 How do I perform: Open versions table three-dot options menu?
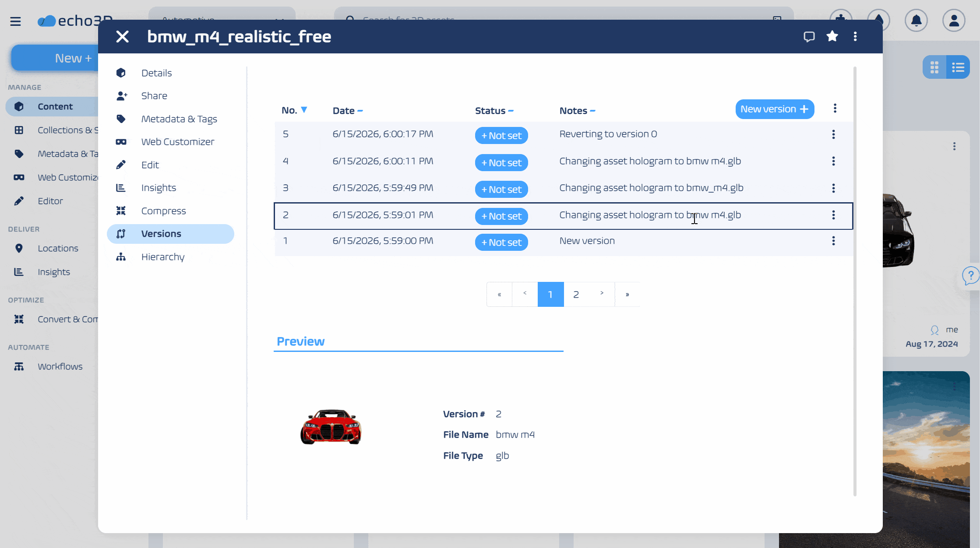835,108
